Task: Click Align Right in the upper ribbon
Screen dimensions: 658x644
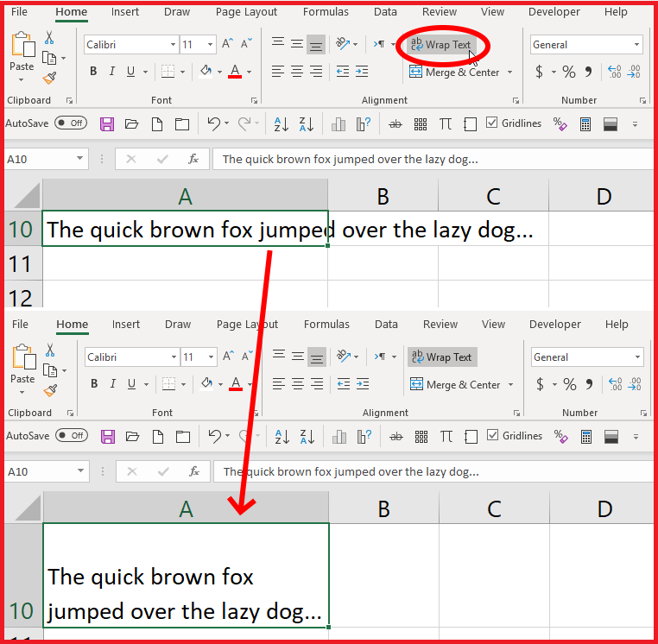Action: click(316, 72)
